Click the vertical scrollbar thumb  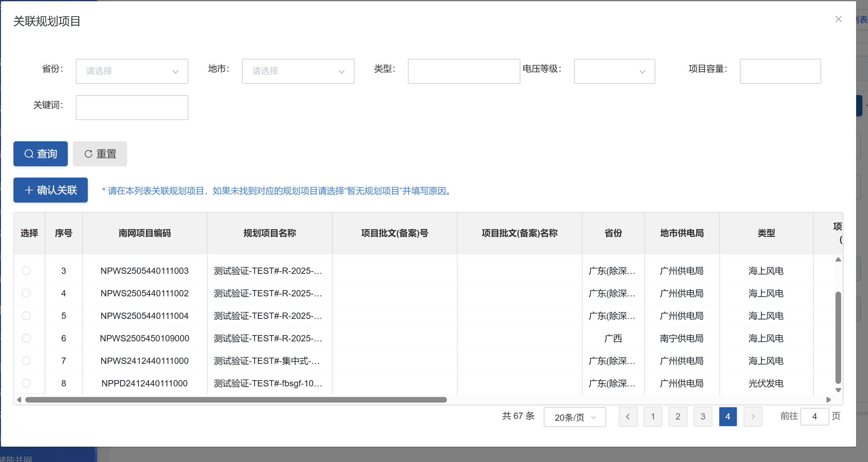click(x=838, y=338)
